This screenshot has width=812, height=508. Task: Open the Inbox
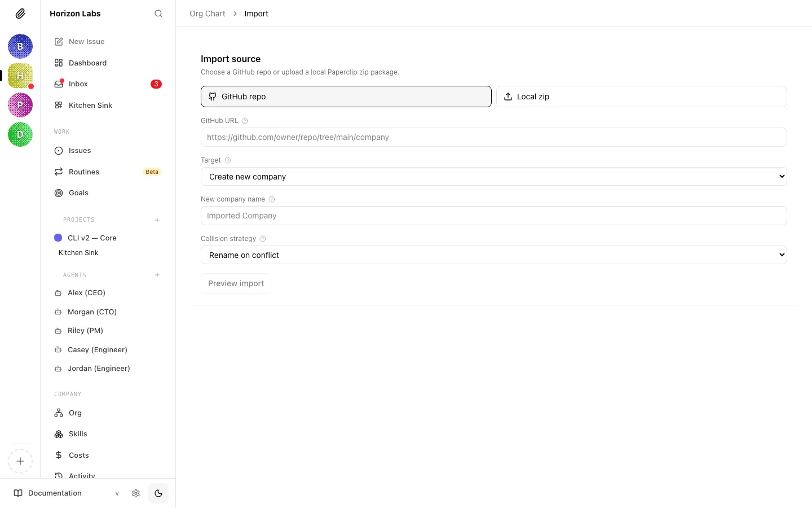[x=108, y=84]
